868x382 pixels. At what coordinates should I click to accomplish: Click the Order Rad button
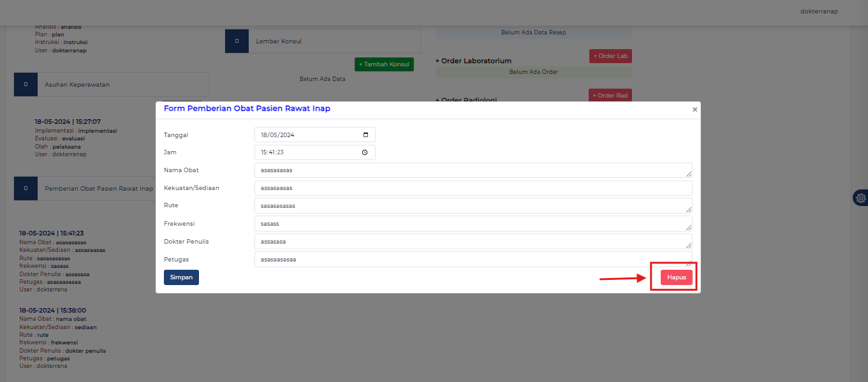point(610,95)
